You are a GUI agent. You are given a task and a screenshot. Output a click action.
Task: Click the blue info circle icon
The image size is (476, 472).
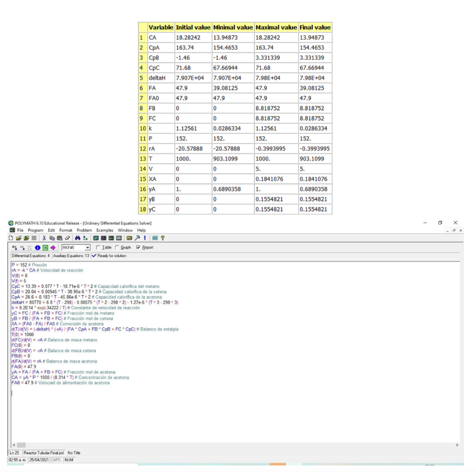pos(38,247)
